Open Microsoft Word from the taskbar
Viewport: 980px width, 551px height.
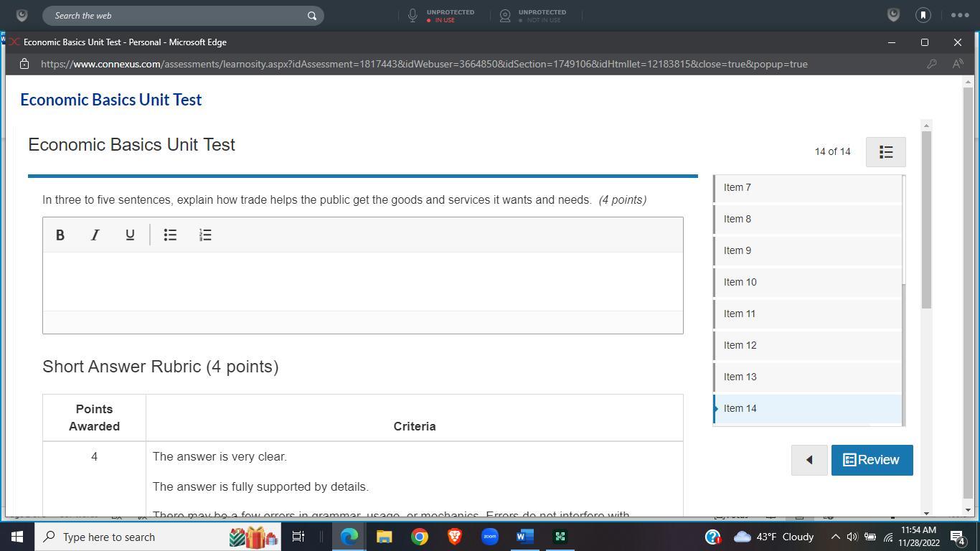click(525, 537)
